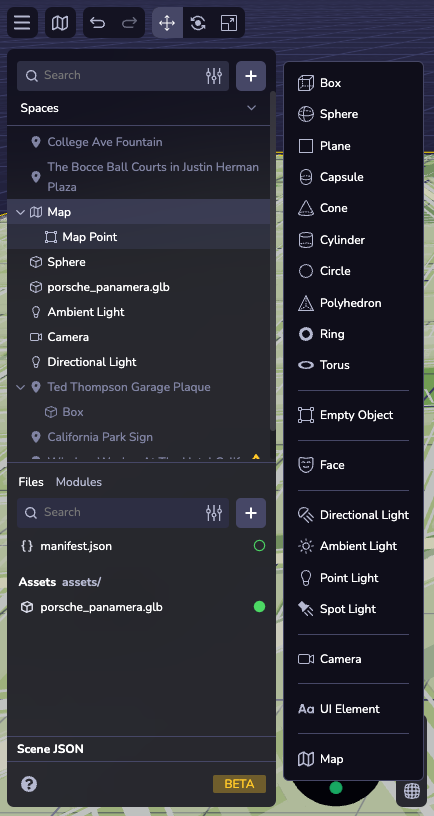Select the translate move tool

[x=167, y=23]
